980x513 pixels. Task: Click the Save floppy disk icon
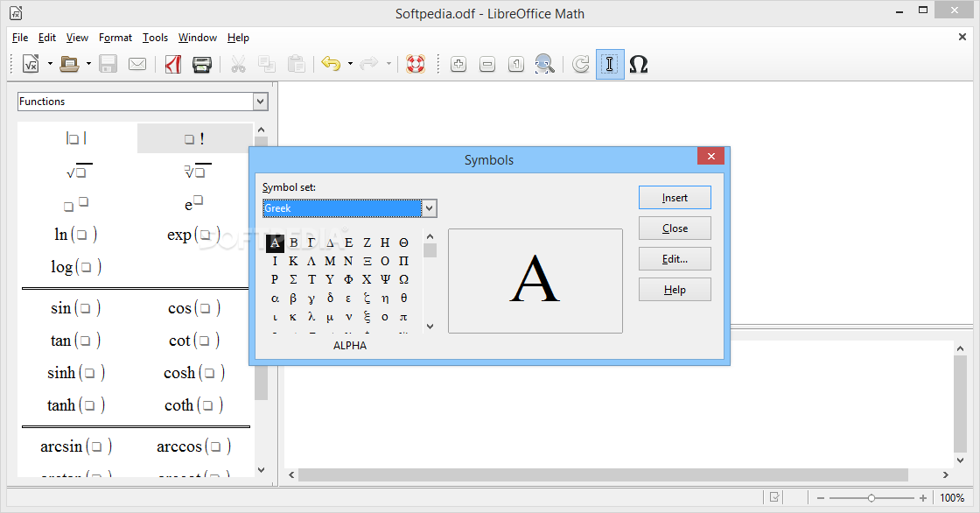[x=108, y=64]
